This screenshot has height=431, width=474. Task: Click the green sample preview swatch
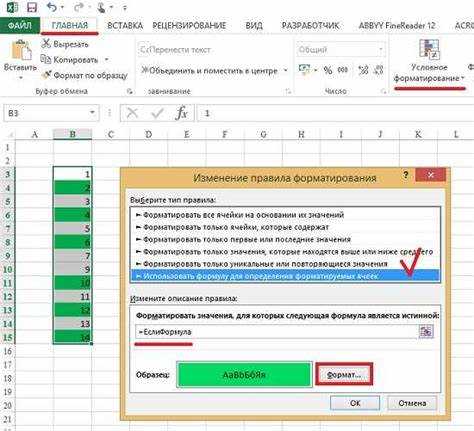(x=244, y=375)
